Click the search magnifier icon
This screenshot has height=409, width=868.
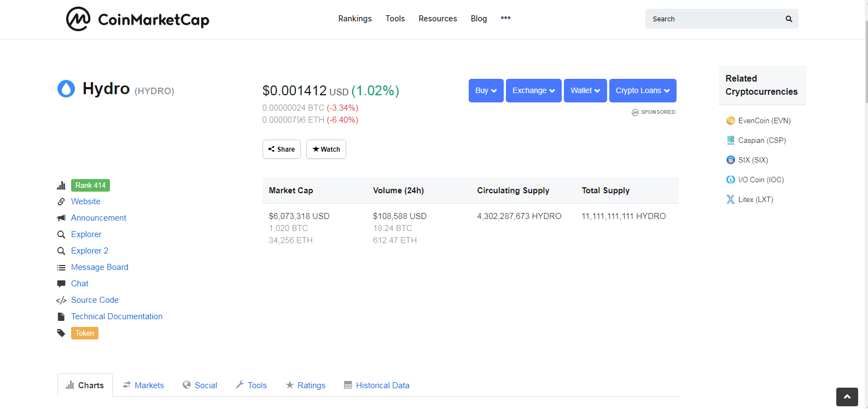[789, 19]
